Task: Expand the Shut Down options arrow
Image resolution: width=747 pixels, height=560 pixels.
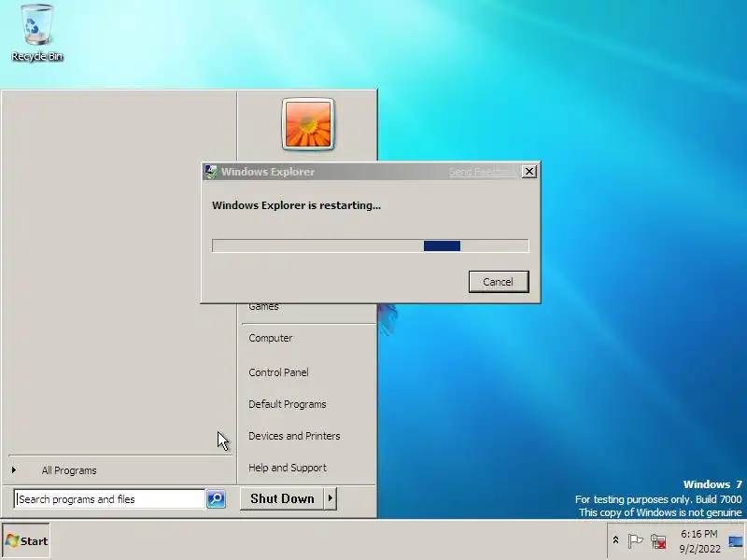Action: 331,498
